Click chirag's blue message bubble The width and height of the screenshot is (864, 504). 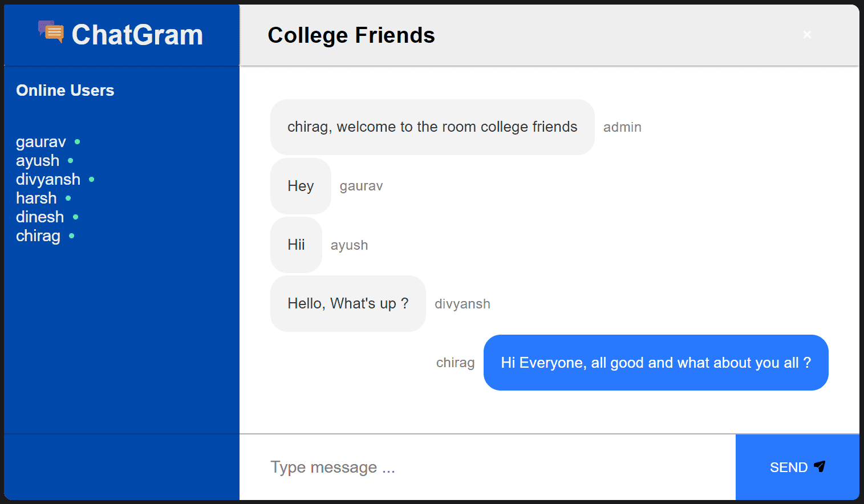coord(655,363)
